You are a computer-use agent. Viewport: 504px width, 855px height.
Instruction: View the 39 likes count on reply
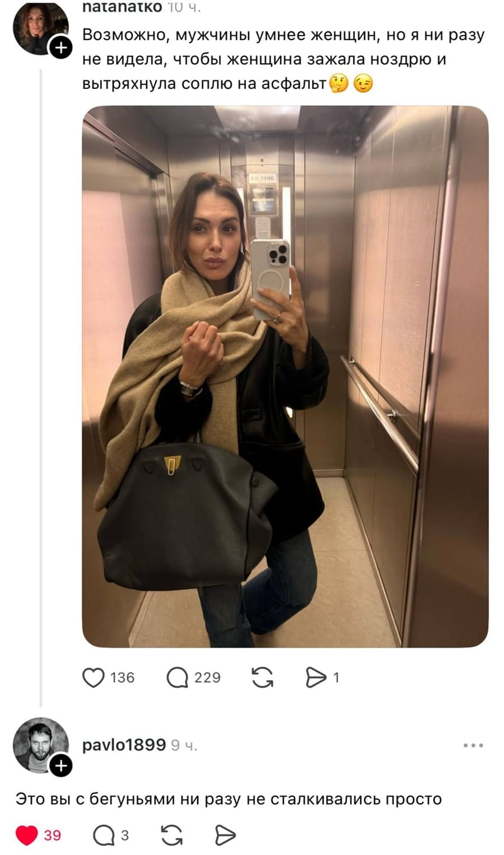(52, 835)
